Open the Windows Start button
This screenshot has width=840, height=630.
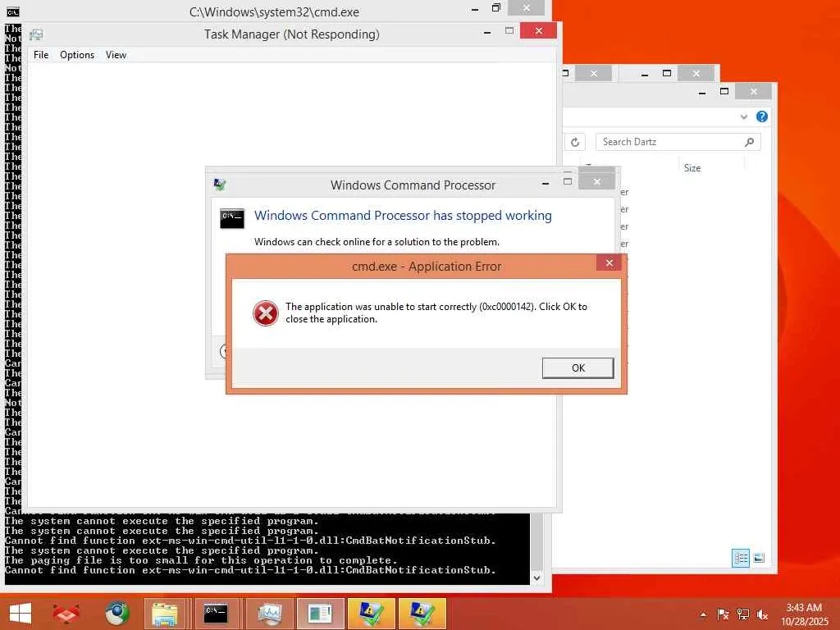click(21, 614)
